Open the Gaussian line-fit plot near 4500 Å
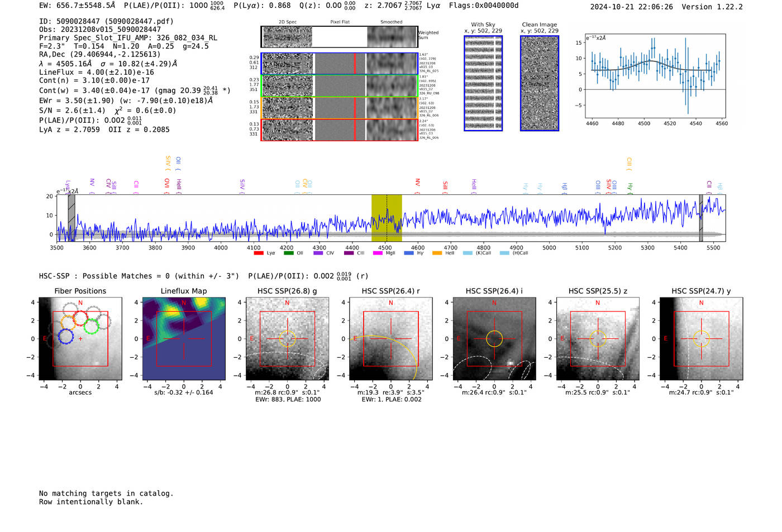This screenshot has height=532, width=782. coord(655,76)
